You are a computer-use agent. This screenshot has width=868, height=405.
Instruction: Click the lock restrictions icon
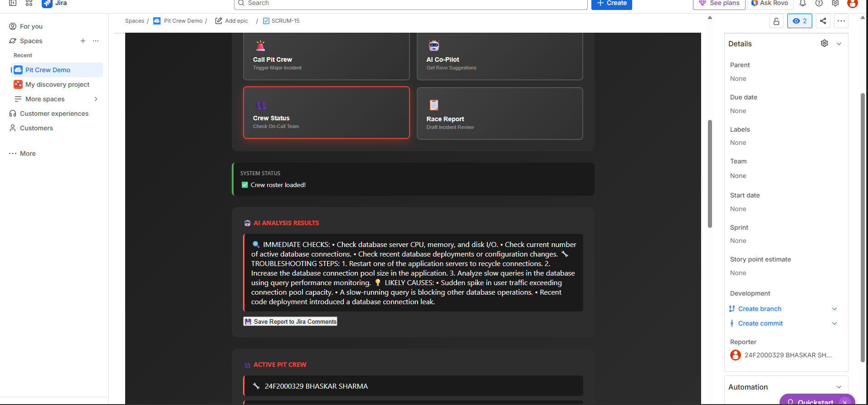(776, 21)
